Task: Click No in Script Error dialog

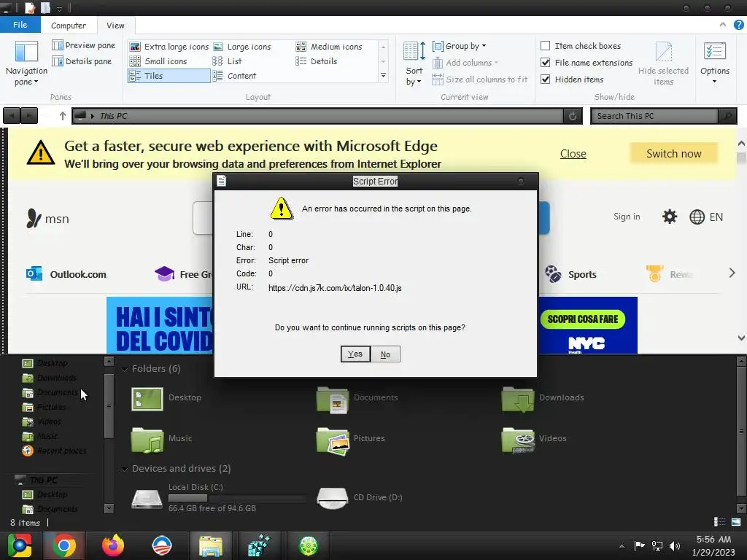Action: coord(385,354)
